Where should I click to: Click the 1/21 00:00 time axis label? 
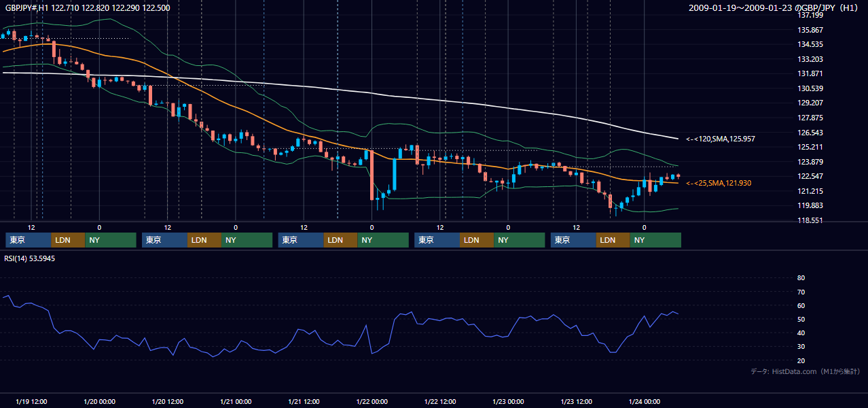[x=236, y=402]
